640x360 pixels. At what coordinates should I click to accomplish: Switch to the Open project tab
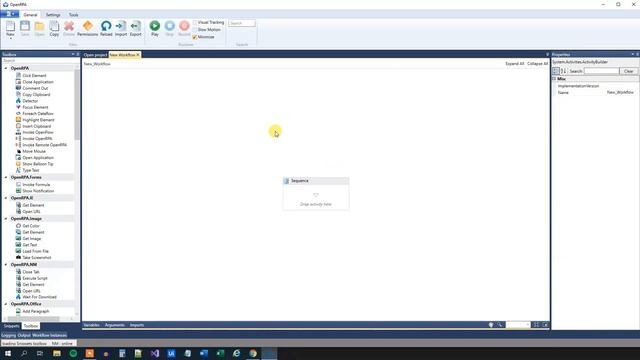coord(95,55)
